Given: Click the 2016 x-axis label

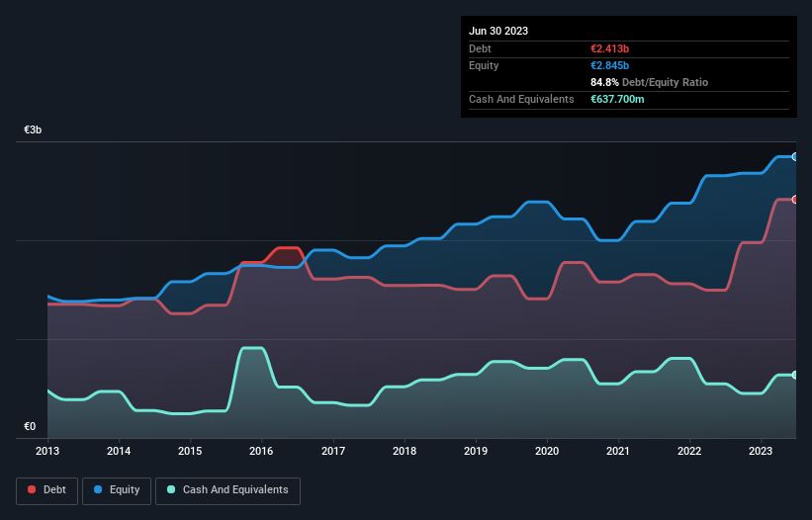Looking at the screenshot, I should point(261,451).
